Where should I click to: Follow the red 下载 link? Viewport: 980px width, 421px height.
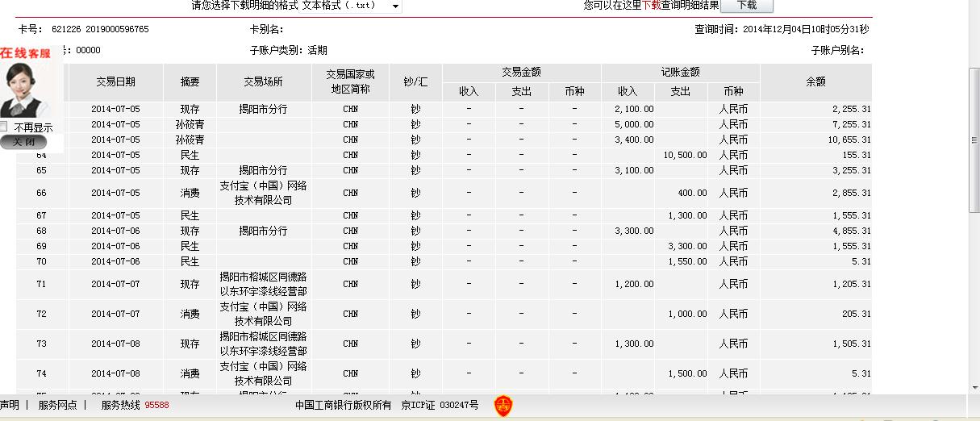652,6
